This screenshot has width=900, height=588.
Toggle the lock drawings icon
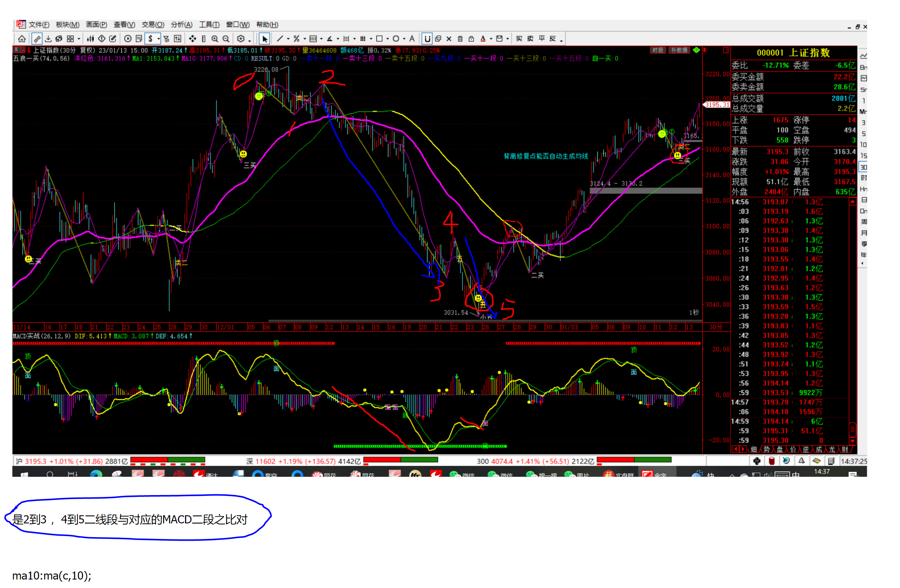tap(471, 38)
